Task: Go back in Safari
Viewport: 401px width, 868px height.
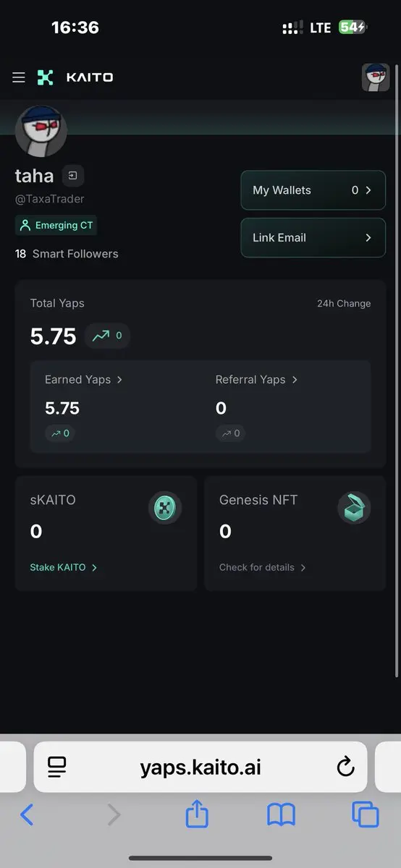Action: click(x=27, y=815)
